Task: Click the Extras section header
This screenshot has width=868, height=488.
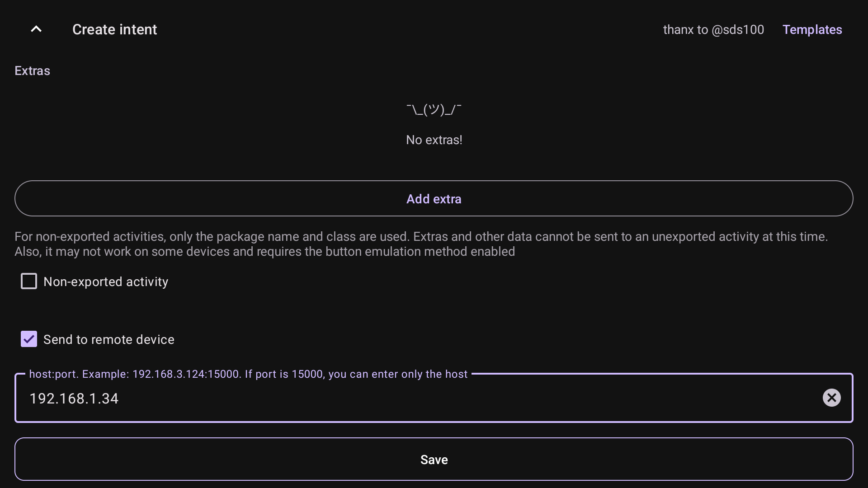Action: (x=32, y=71)
